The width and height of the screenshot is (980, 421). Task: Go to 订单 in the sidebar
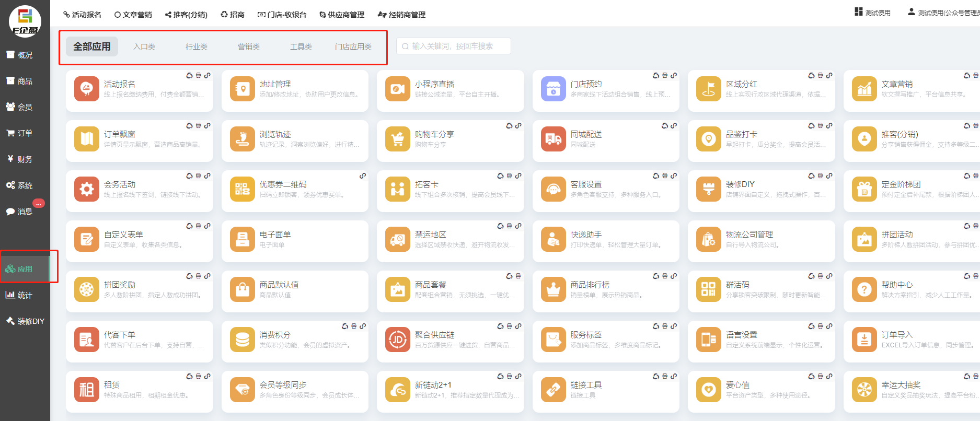coord(25,133)
